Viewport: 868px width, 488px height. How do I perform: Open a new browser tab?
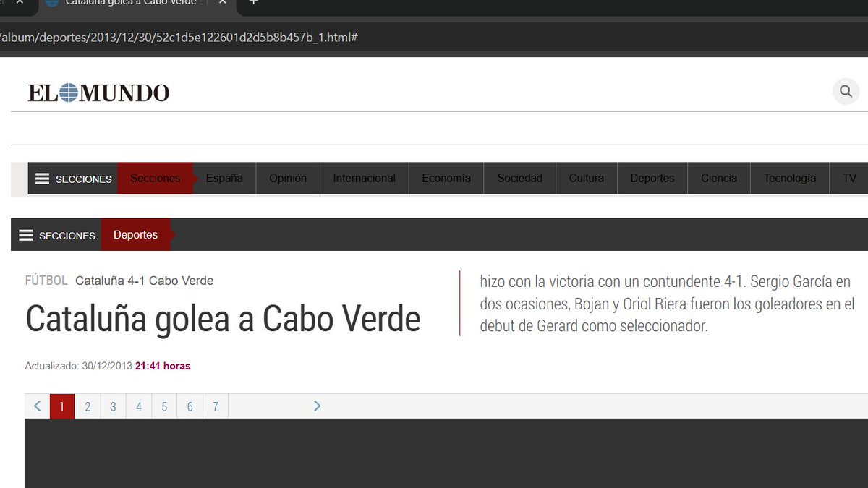point(253,3)
